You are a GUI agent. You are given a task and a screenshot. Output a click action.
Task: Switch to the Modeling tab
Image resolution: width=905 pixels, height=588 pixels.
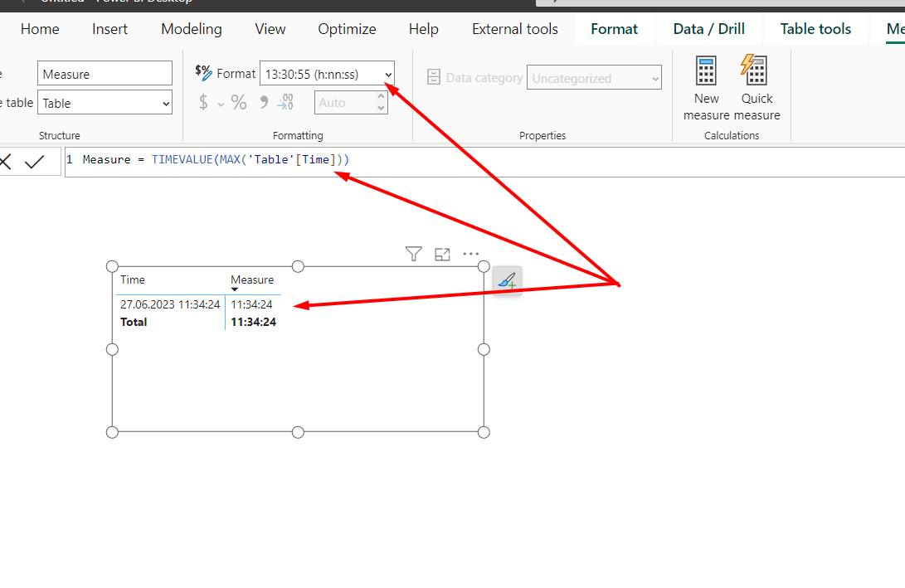click(x=191, y=29)
